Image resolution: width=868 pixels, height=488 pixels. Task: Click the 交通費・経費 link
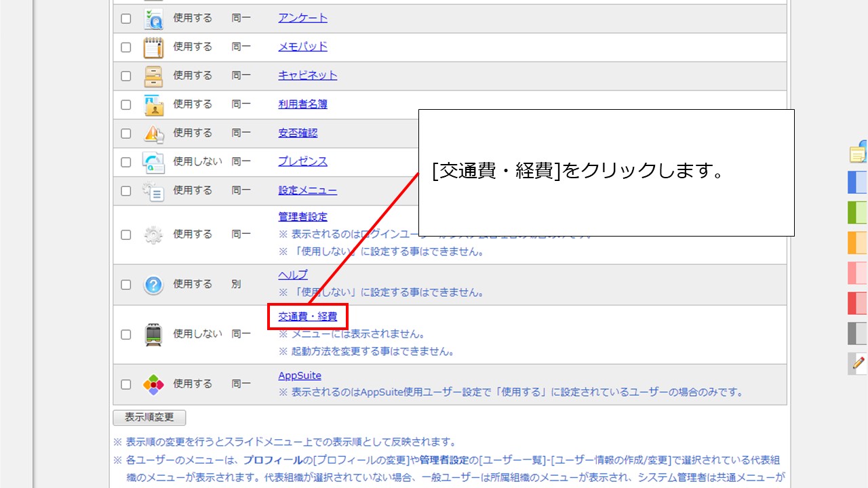click(x=307, y=316)
